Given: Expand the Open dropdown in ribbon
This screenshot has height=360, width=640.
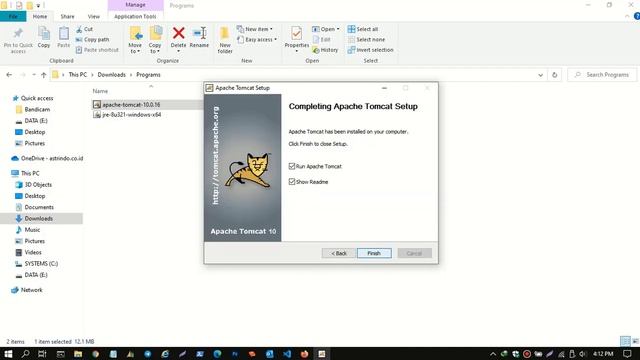Looking at the screenshot, I should 338,29.
